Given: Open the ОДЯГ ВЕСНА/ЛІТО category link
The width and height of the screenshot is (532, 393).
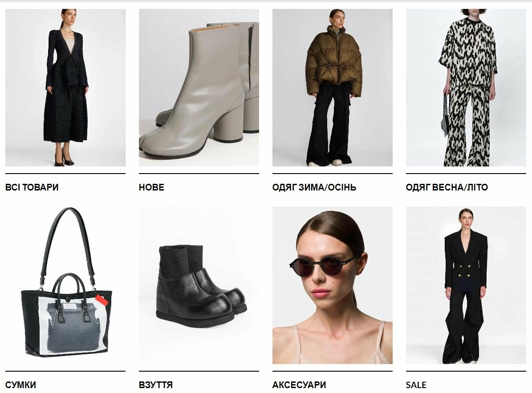Looking at the screenshot, I should 447,187.
